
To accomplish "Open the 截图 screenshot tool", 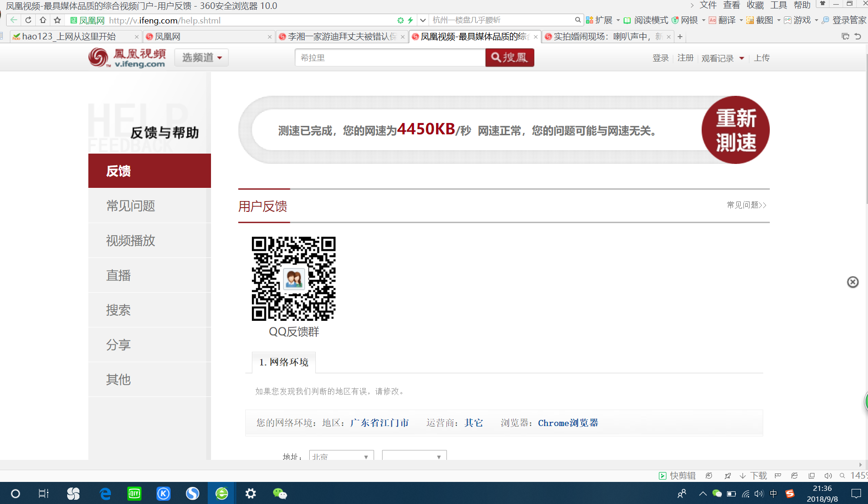I will 760,20.
